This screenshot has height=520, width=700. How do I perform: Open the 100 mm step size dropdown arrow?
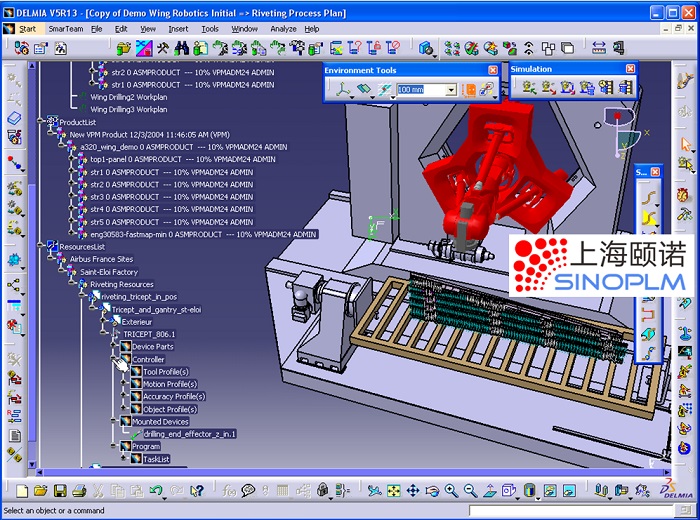coord(451,90)
